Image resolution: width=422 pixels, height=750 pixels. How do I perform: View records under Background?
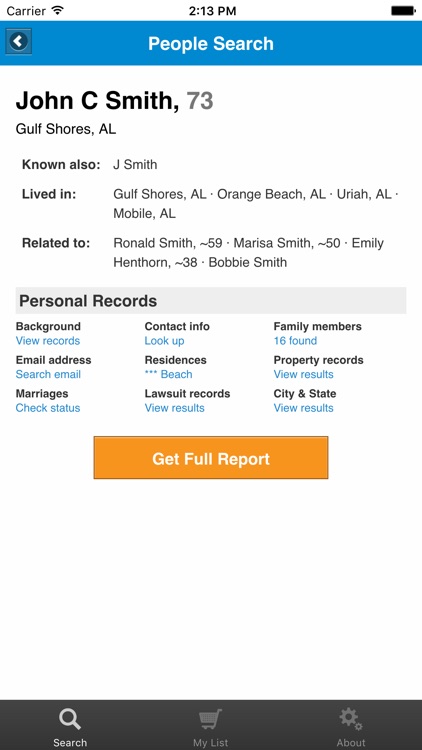pos(48,341)
